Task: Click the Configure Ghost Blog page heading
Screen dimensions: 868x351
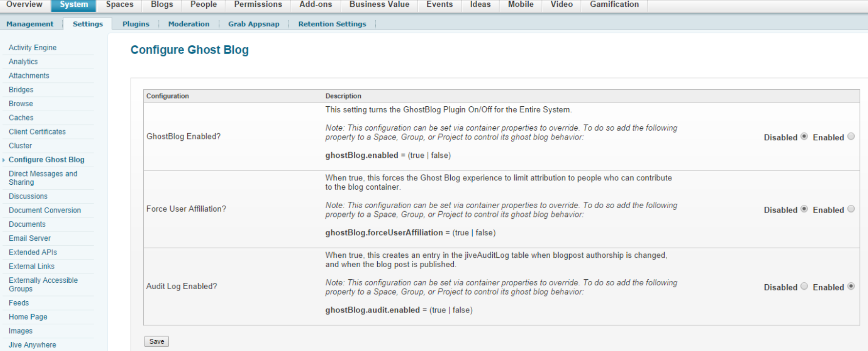Action: (x=190, y=50)
